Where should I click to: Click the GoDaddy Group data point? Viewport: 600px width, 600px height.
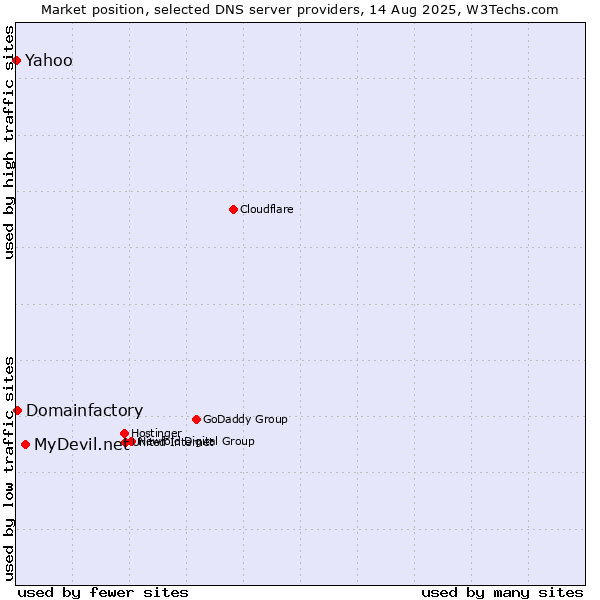pyautogui.click(x=196, y=419)
